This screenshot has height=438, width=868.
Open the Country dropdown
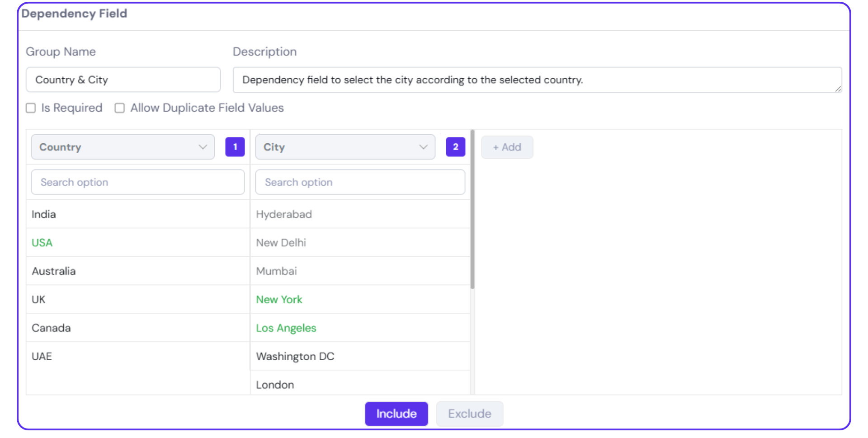(x=123, y=147)
